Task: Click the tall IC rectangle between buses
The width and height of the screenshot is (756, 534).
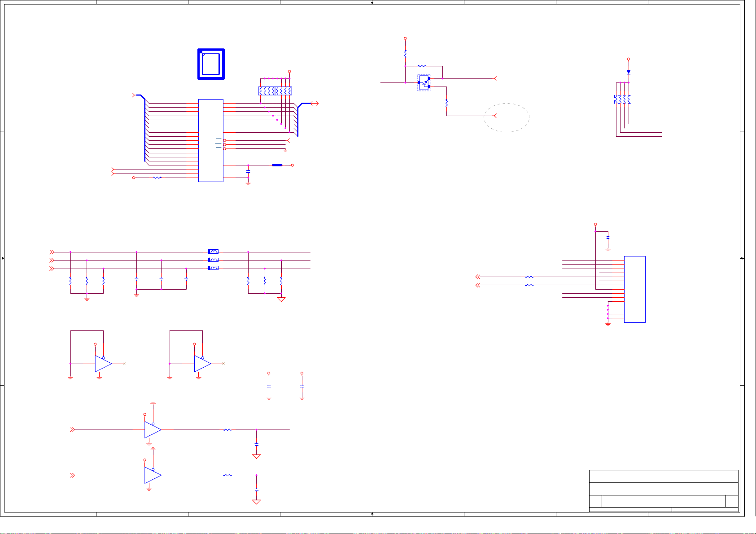Action: tap(210, 140)
